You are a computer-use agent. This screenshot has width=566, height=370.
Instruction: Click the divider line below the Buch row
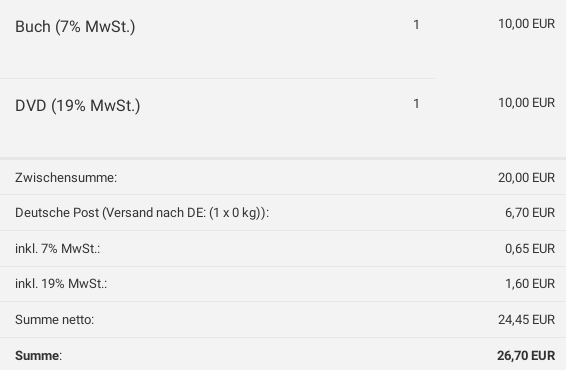point(217,78)
